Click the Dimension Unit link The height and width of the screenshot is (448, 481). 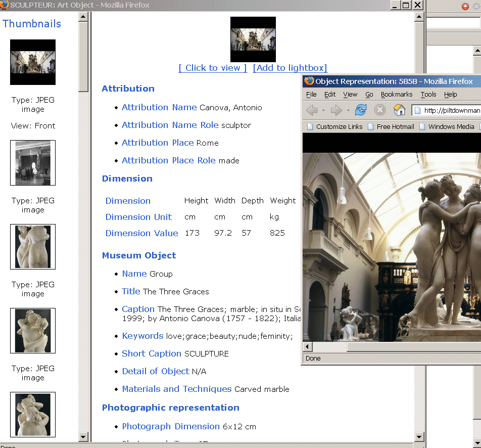point(138,217)
